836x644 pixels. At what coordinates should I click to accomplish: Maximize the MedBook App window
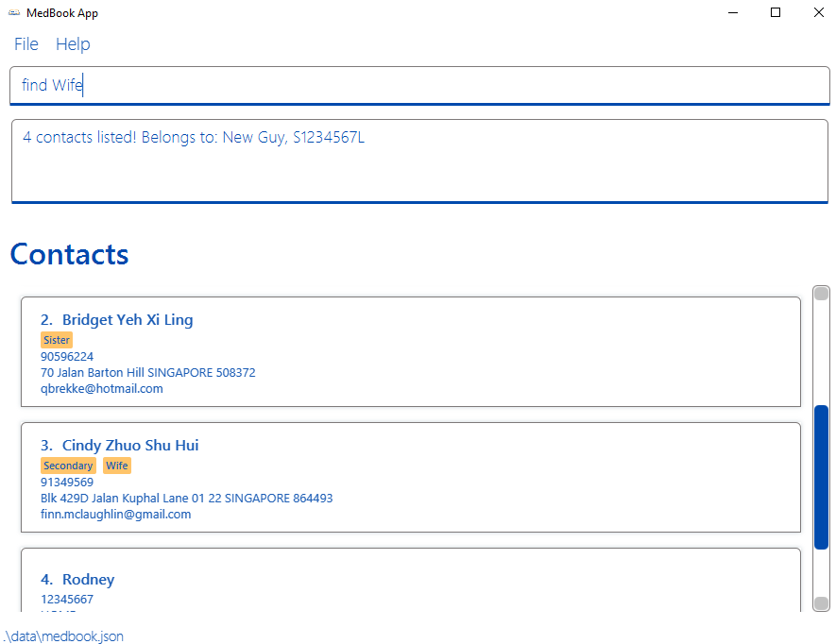[x=776, y=13]
